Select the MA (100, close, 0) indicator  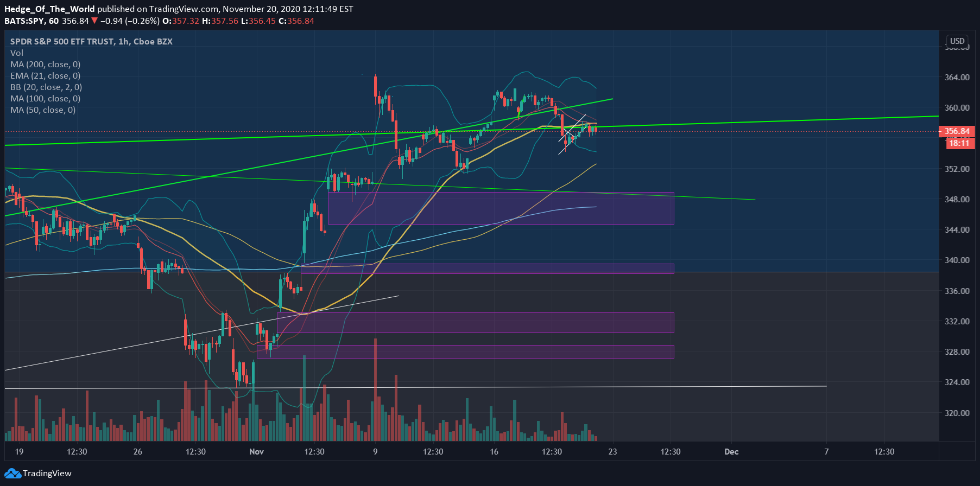(x=45, y=98)
